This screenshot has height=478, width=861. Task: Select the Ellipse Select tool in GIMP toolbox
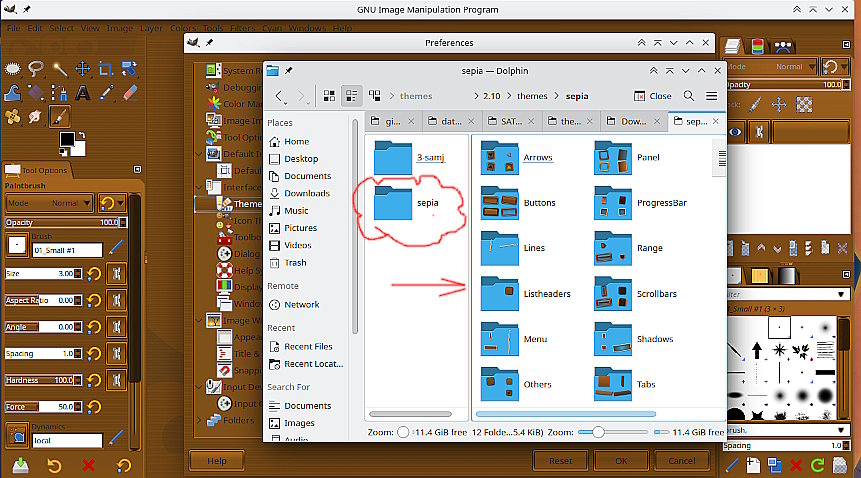pos(13,69)
